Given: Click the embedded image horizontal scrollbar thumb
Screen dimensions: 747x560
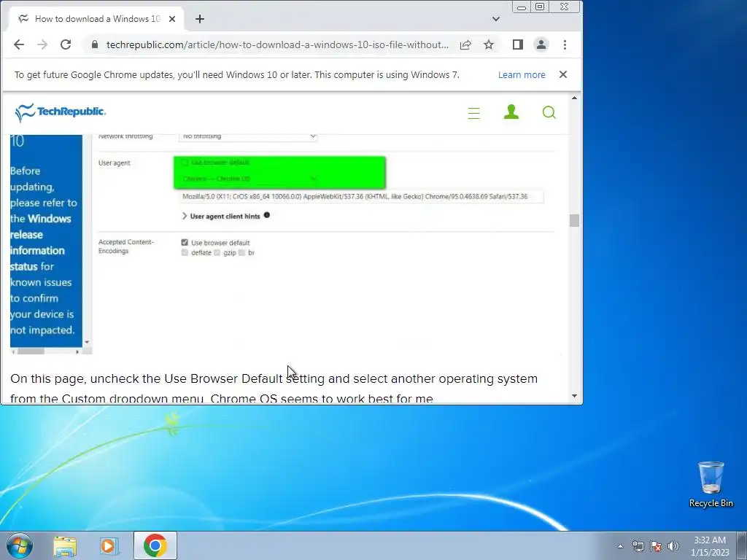Looking at the screenshot, I should [x=31, y=351].
